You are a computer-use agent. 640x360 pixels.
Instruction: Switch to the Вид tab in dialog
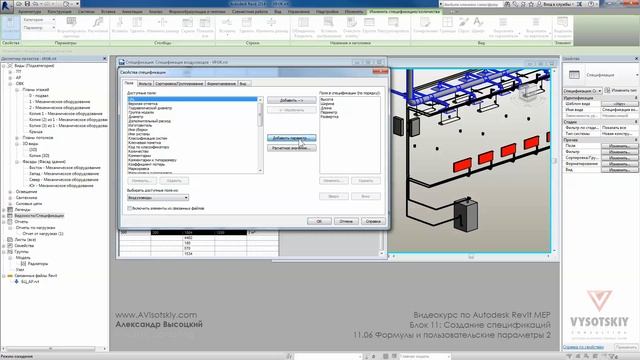[243, 84]
